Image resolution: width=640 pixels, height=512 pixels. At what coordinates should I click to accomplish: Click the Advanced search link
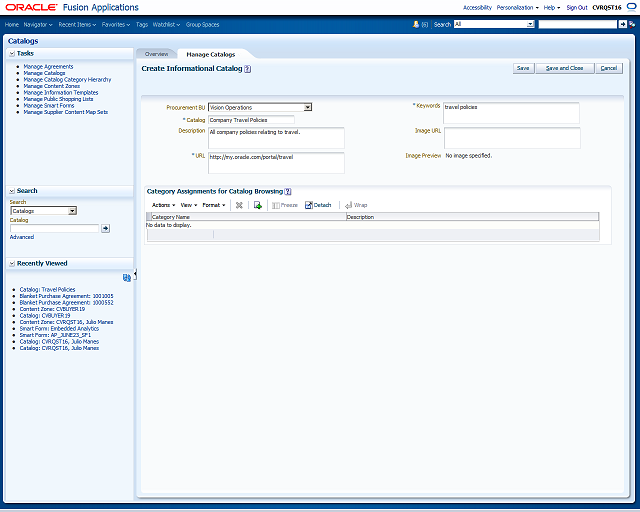tap(22, 237)
